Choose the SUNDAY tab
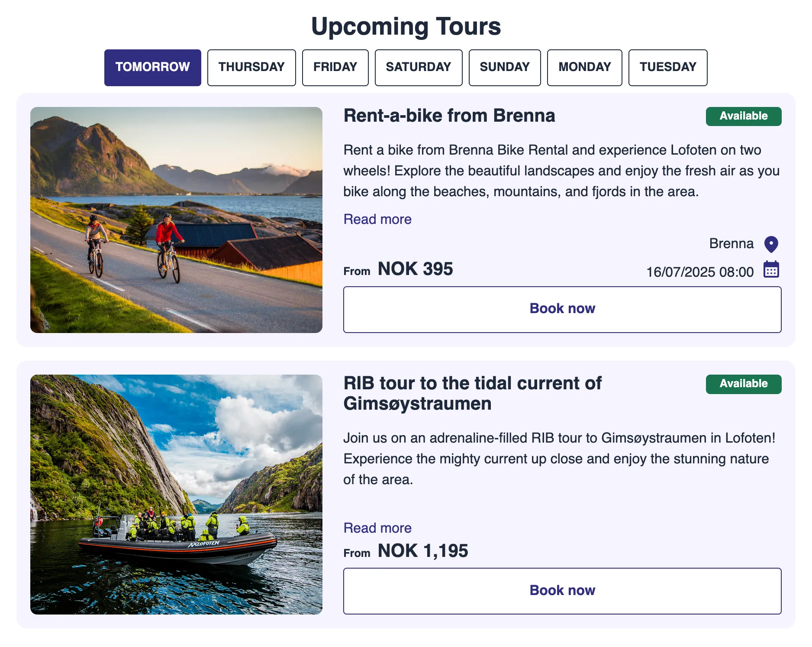Viewport: 812px width, 647px height. pyautogui.click(x=504, y=68)
